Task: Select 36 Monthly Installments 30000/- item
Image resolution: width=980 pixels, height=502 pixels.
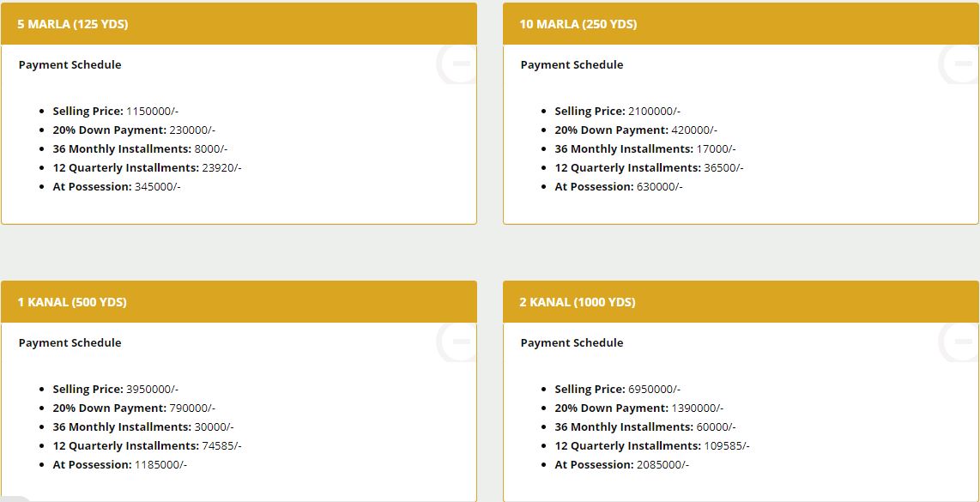Action: [143, 427]
